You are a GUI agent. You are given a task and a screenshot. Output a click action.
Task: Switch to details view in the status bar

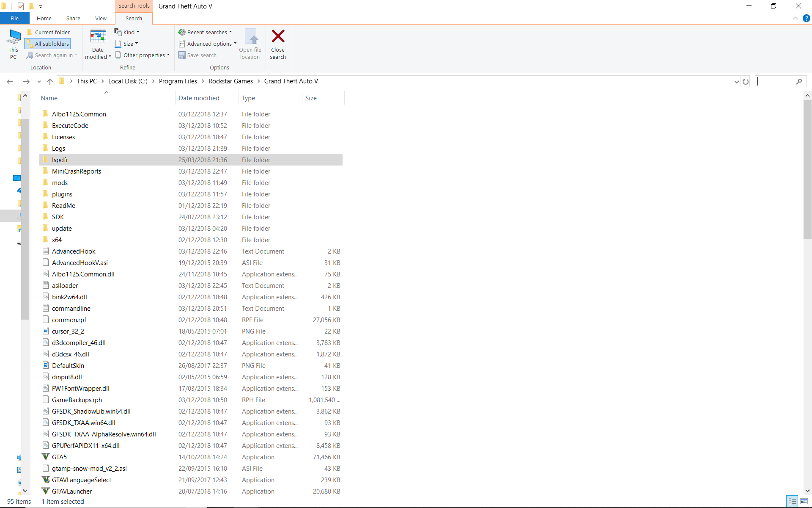click(792, 502)
